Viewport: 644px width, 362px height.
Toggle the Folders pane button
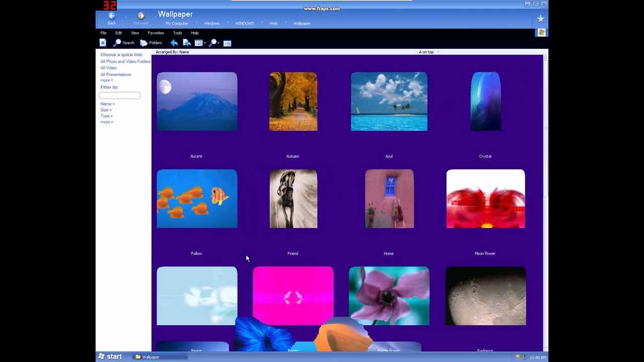pos(151,43)
